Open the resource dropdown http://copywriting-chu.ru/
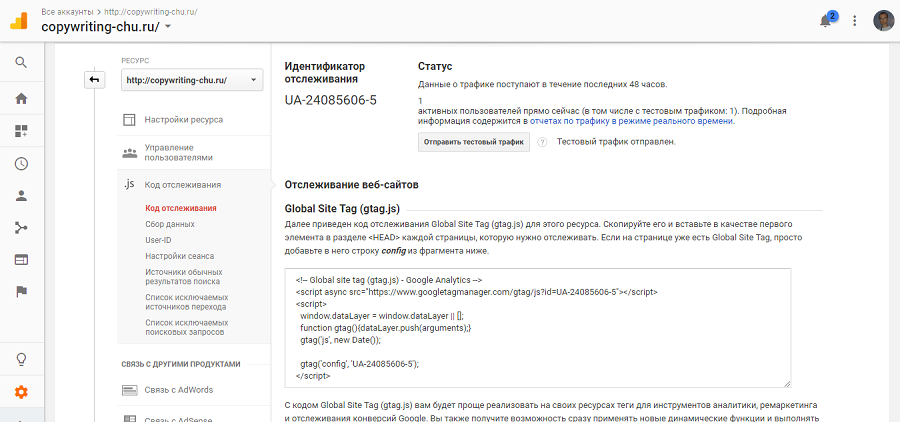 tap(191, 80)
